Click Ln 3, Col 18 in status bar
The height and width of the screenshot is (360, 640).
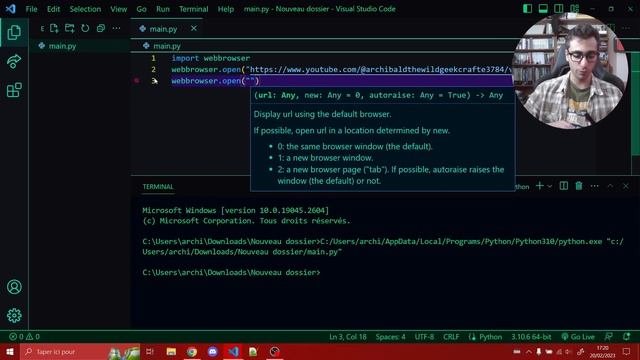click(x=348, y=337)
